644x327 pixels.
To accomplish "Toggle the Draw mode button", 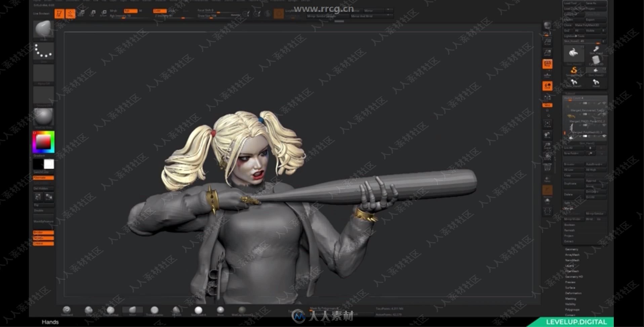I will click(x=70, y=14).
